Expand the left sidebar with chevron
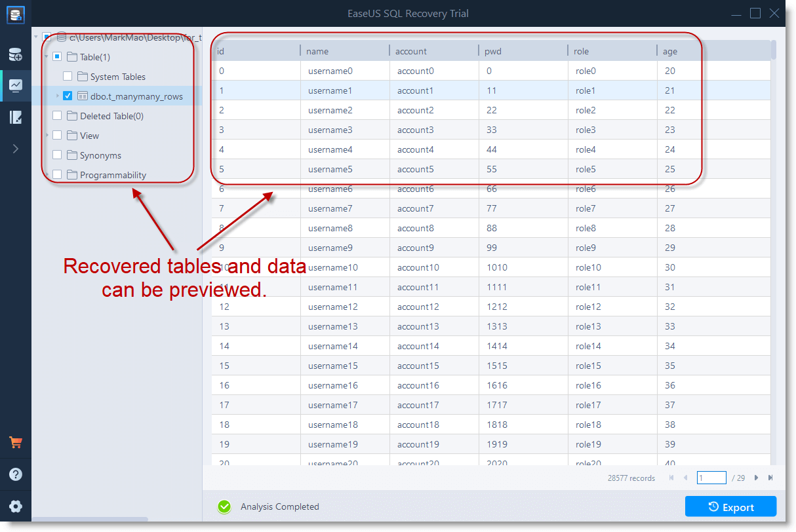The height and width of the screenshot is (532, 796). click(16, 149)
